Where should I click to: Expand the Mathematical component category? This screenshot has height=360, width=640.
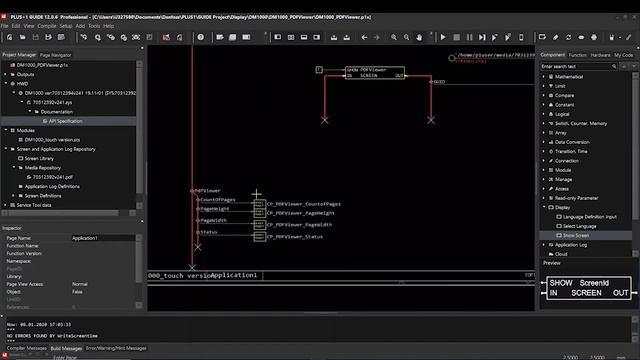click(x=543, y=77)
